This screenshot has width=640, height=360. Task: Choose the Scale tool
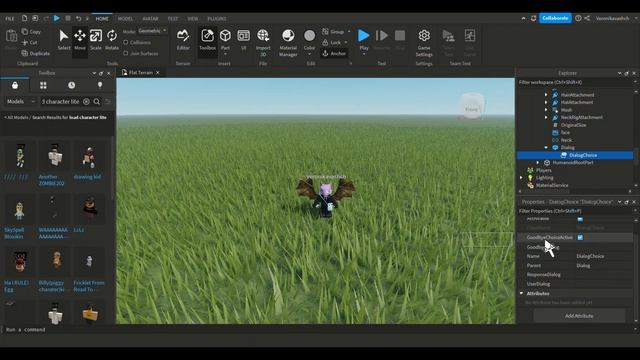(x=96, y=40)
